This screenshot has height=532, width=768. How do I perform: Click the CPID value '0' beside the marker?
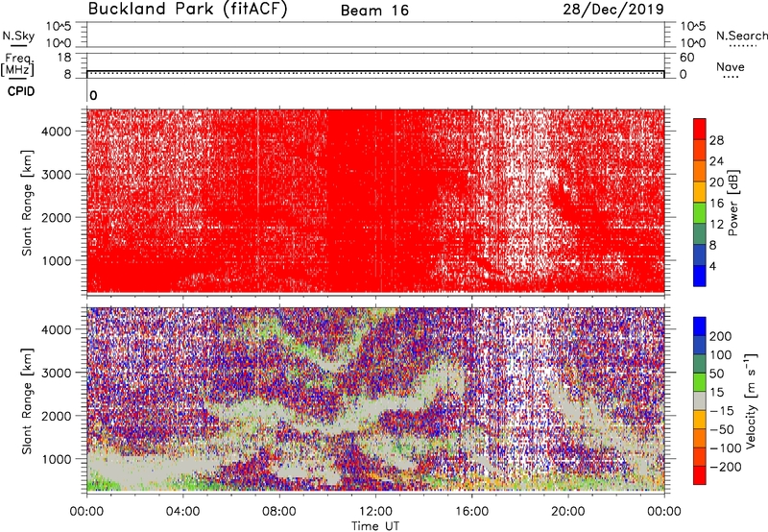[93, 96]
